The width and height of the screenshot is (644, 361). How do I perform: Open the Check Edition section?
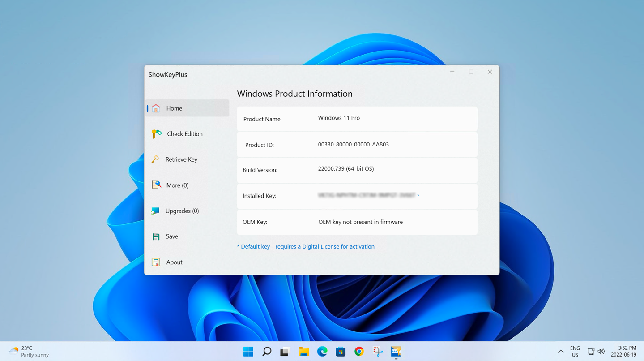point(184,134)
